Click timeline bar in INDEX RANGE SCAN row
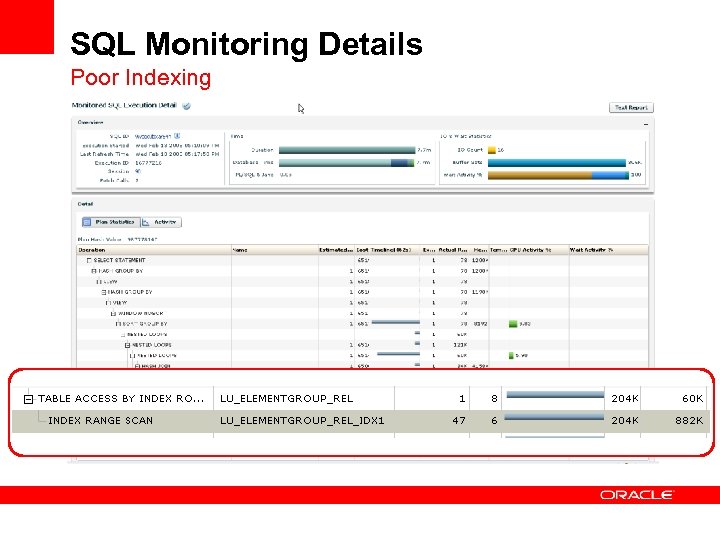 coord(554,417)
